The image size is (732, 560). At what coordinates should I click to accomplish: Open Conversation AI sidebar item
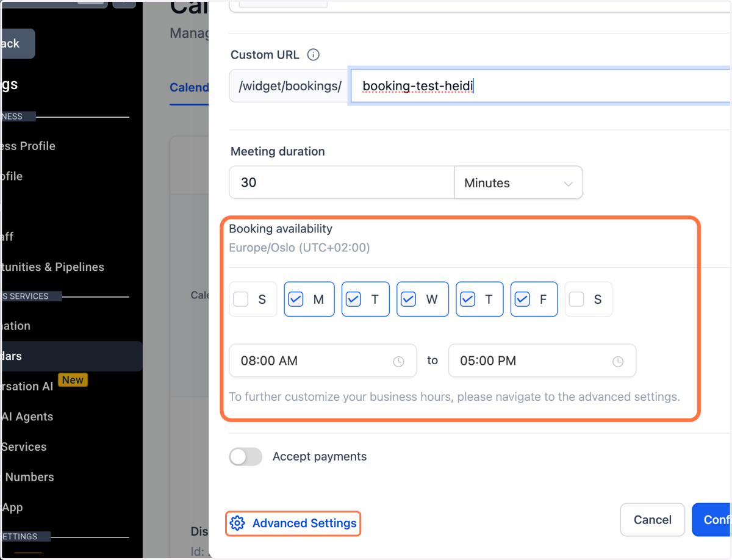(27, 386)
